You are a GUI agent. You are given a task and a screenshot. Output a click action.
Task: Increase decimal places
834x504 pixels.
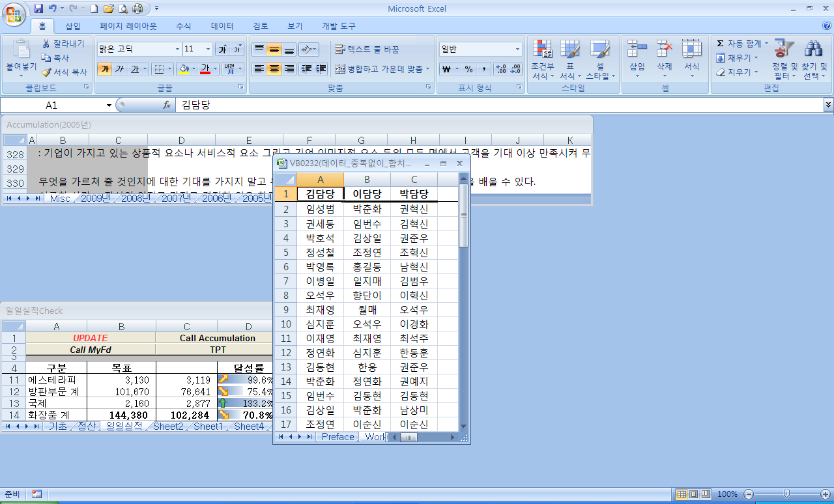tap(500, 69)
